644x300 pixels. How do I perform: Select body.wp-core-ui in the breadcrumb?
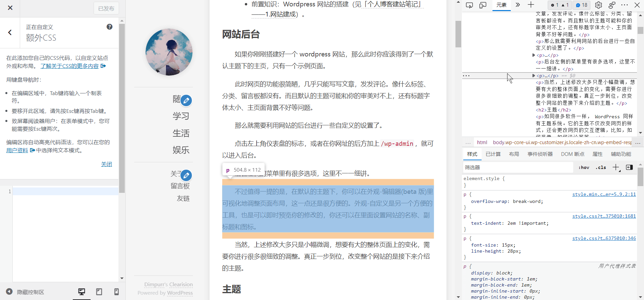point(562,142)
